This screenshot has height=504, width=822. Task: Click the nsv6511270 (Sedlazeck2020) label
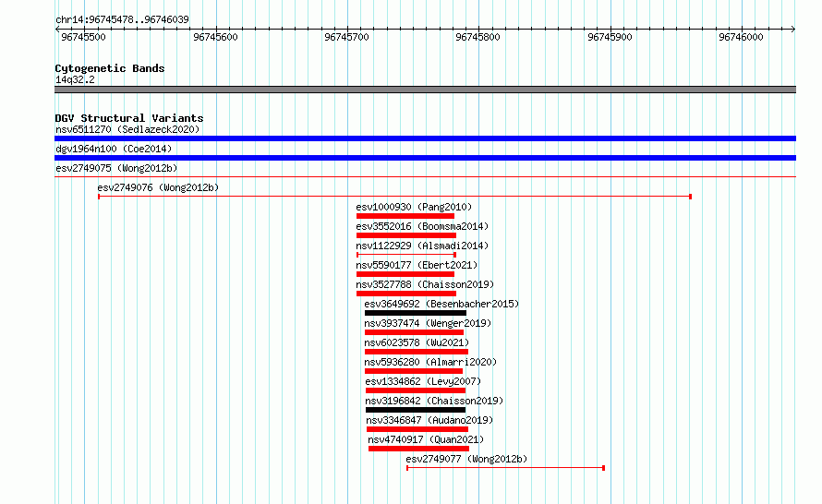coord(127,129)
